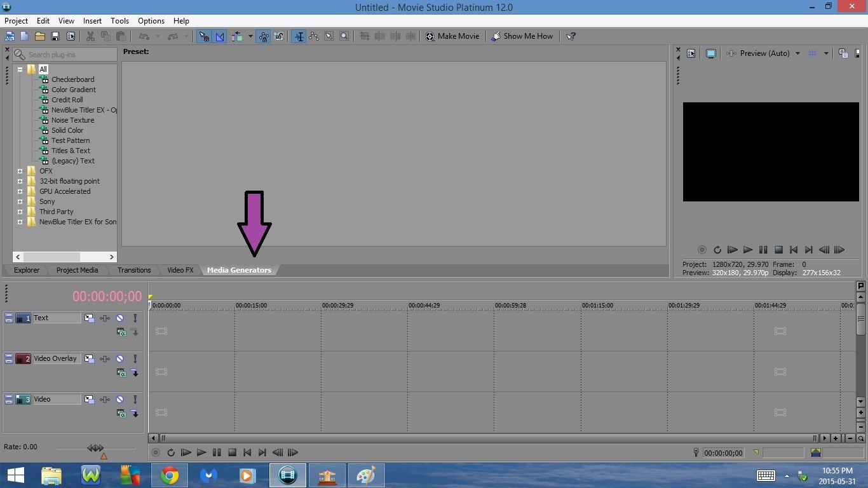Switch to the Transitions tab

tap(133, 269)
